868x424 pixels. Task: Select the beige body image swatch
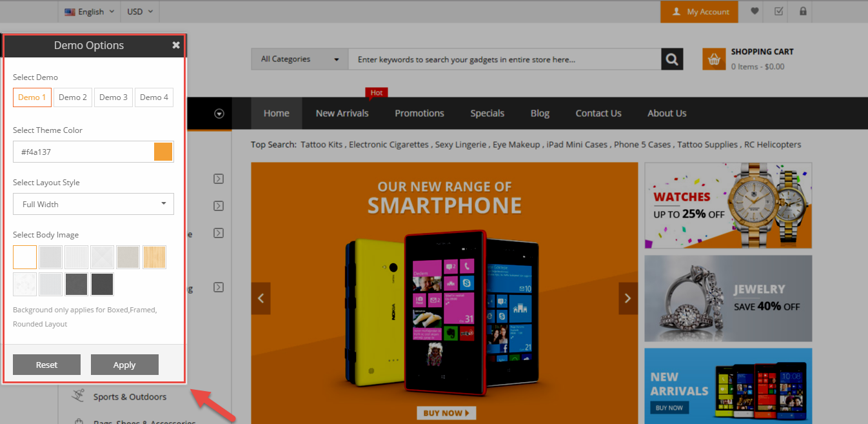click(128, 257)
